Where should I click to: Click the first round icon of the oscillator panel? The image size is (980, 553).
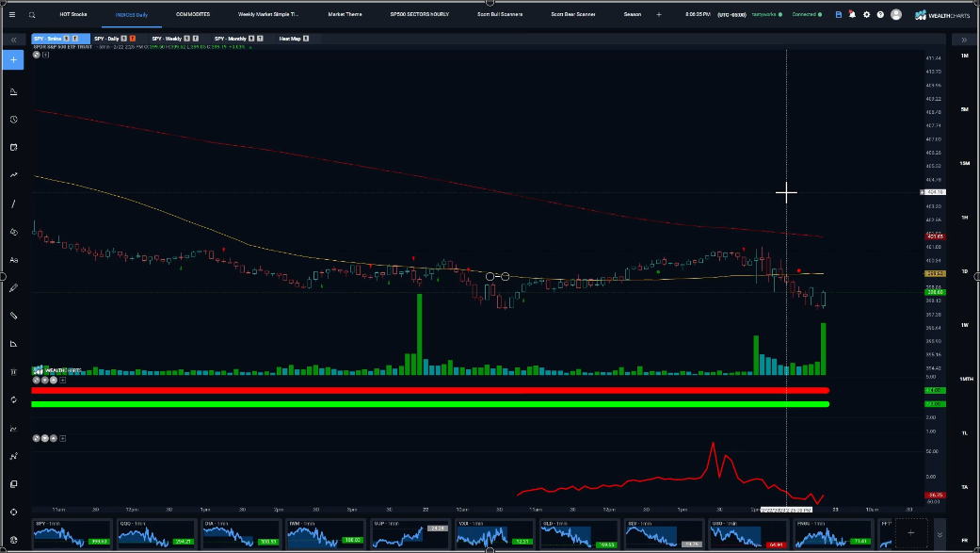[x=37, y=438]
